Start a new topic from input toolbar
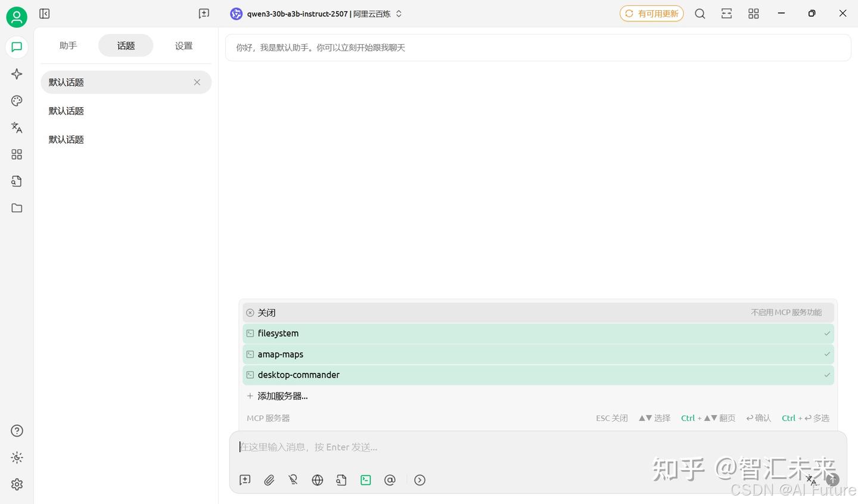858x504 pixels. pyautogui.click(x=245, y=480)
